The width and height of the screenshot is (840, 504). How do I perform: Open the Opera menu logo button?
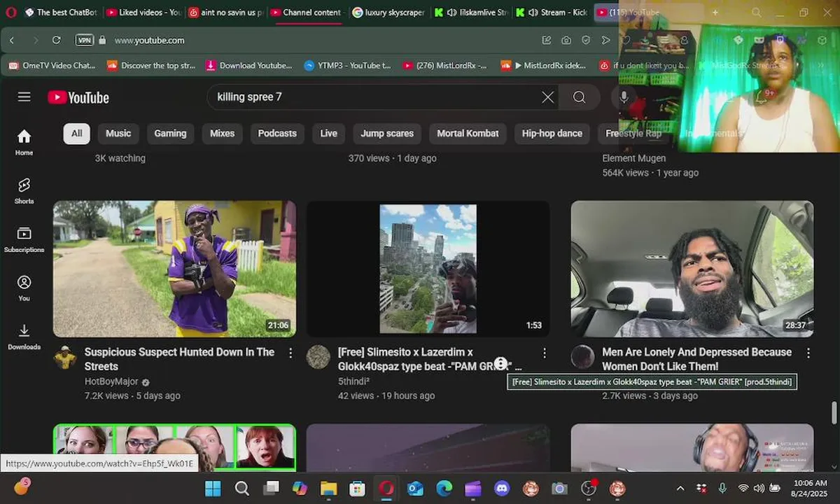point(11,13)
